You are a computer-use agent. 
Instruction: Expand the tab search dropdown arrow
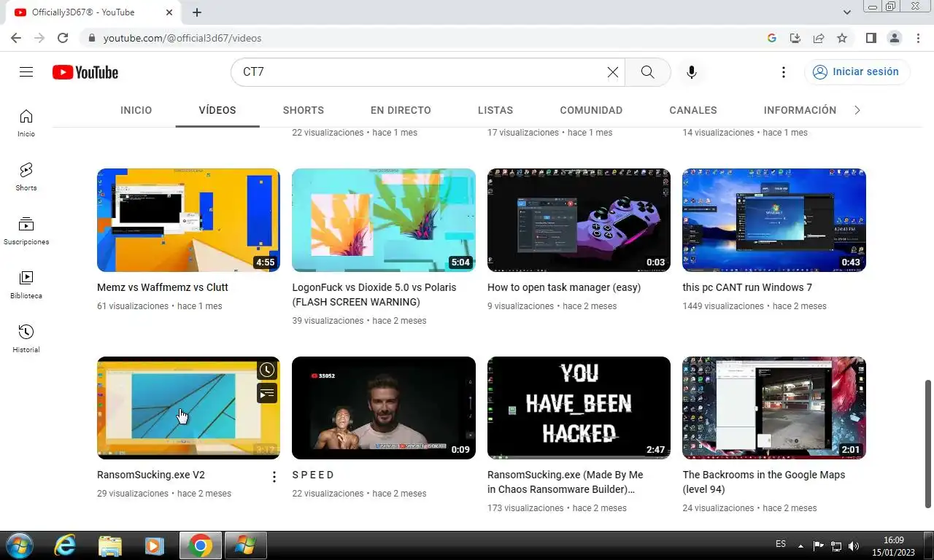(x=846, y=12)
